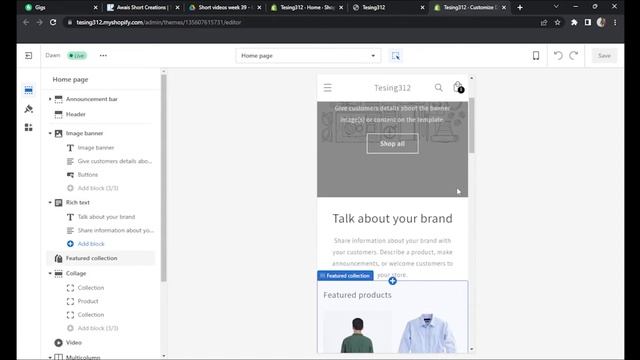
Task: Select the Image banner heading block
Action: point(96,148)
